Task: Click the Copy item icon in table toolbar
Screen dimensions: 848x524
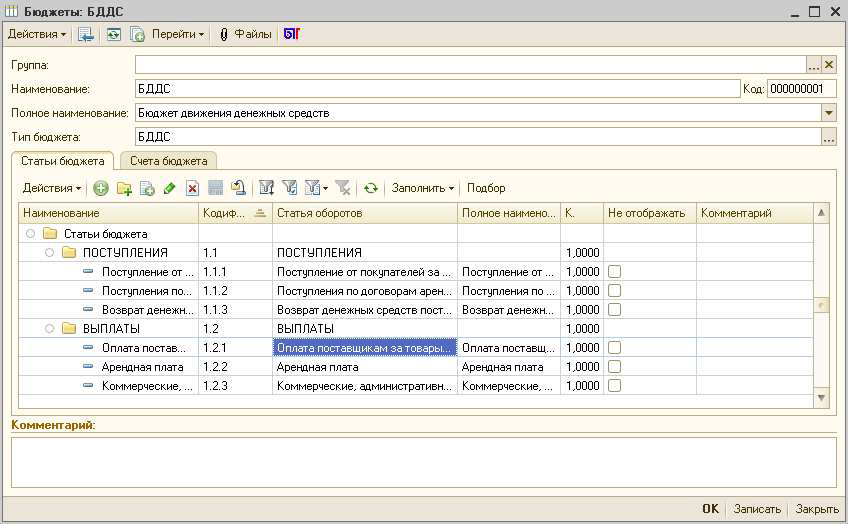Action: (x=147, y=188)
